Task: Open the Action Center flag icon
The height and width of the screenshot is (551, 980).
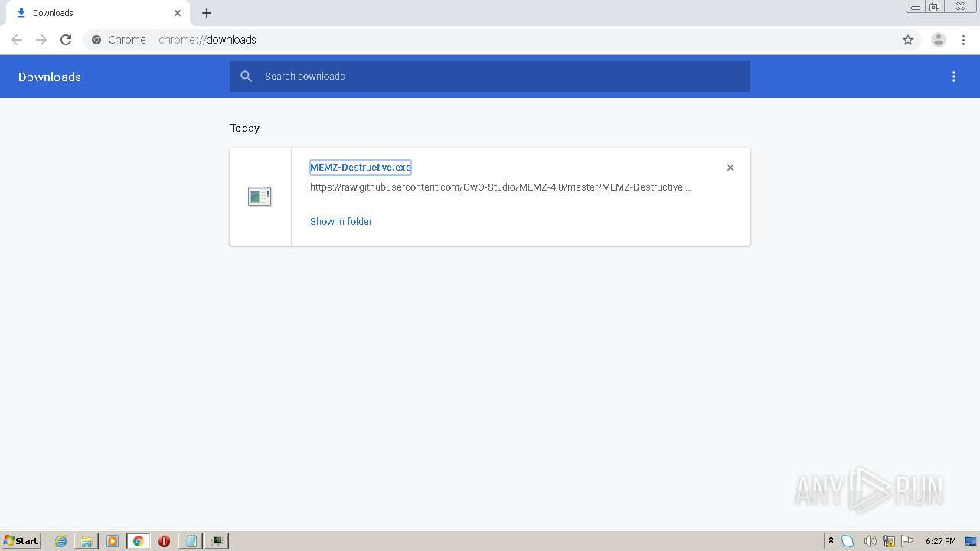Action: click(x=907, y=541)
